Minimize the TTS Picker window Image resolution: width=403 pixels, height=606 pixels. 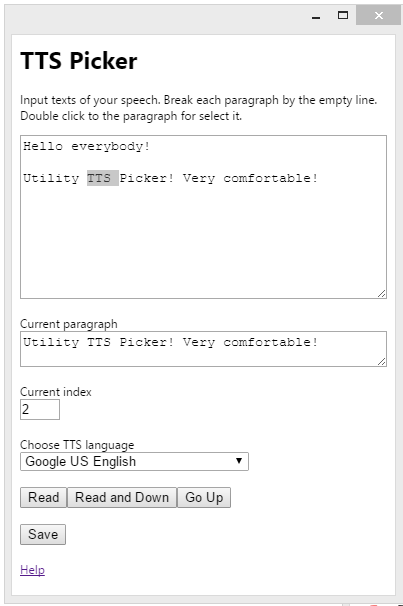click(x=316, y=16)
